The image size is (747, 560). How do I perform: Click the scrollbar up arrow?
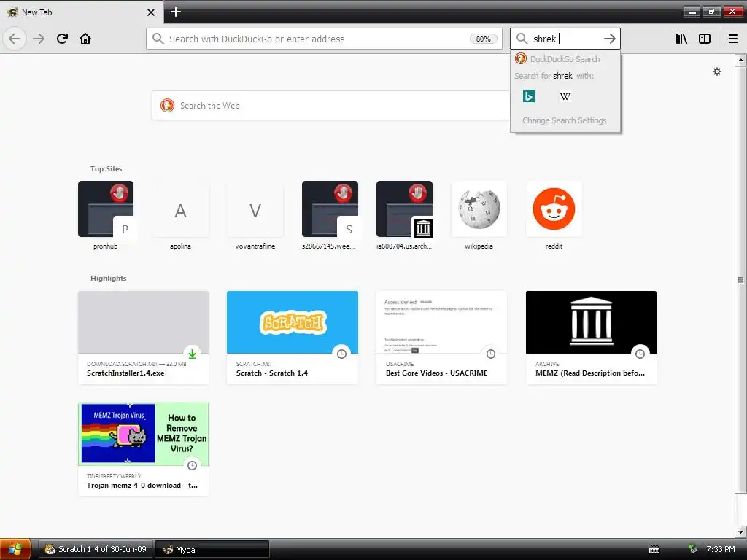point(740,60)
